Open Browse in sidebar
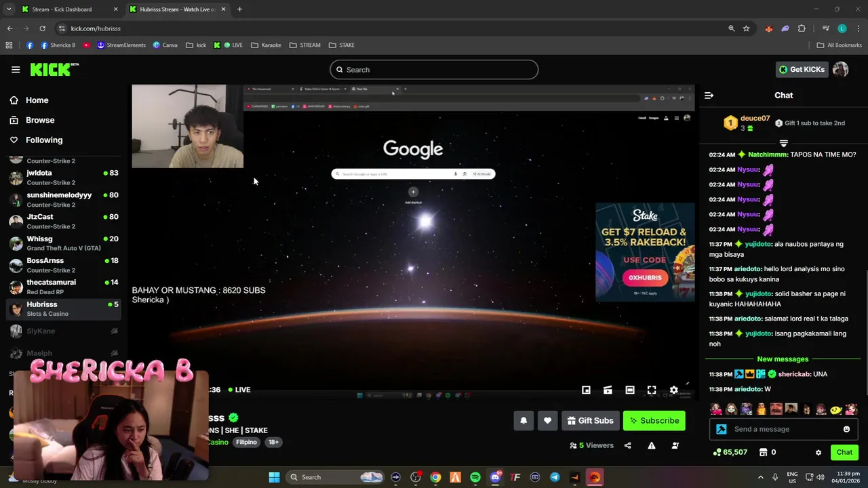The width and height of the screenshot is (868, 488). pyautogui.click(x=40, y=120)
